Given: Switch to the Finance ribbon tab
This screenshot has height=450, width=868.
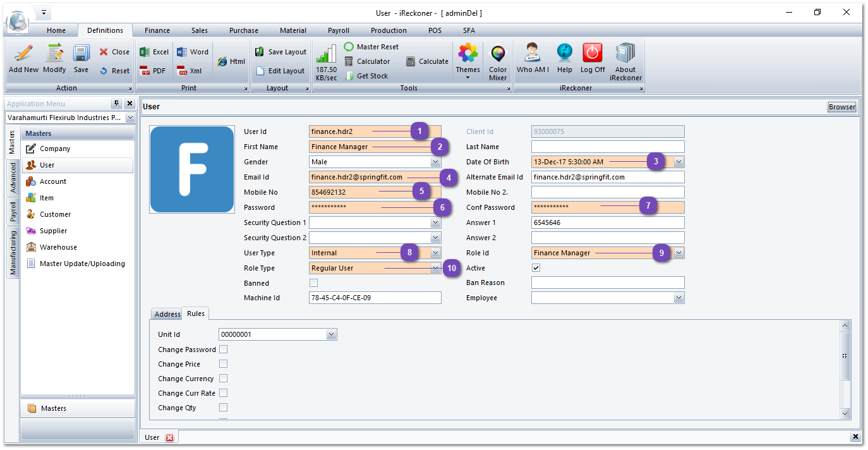Looking at the screenshot, I should pyautogui.click(x=157, y=30).
